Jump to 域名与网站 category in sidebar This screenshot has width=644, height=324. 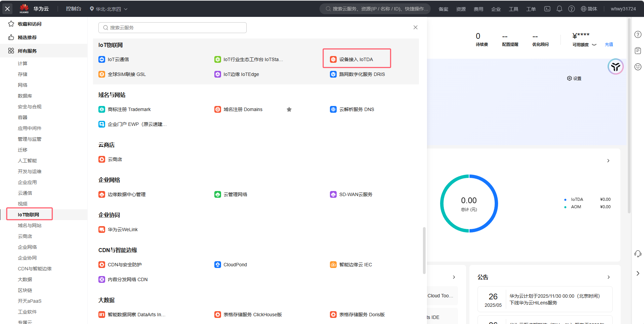coord(30,225)
